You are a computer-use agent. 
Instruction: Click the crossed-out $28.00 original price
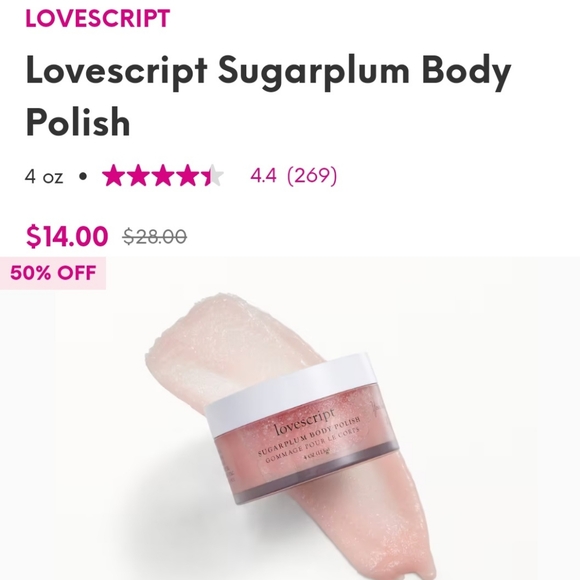(155, 237)
